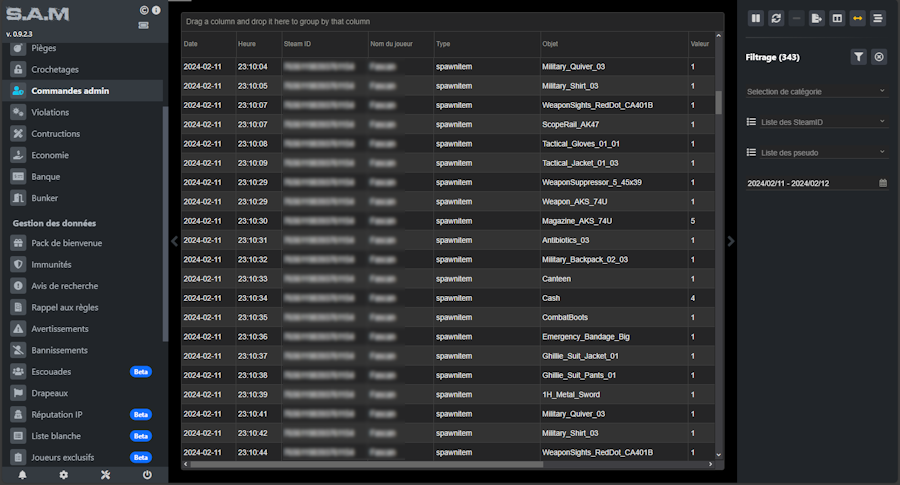Open notifications via the bell icon
The height and width of the screenshot is (485, 900).
click(x=22, y=474)
